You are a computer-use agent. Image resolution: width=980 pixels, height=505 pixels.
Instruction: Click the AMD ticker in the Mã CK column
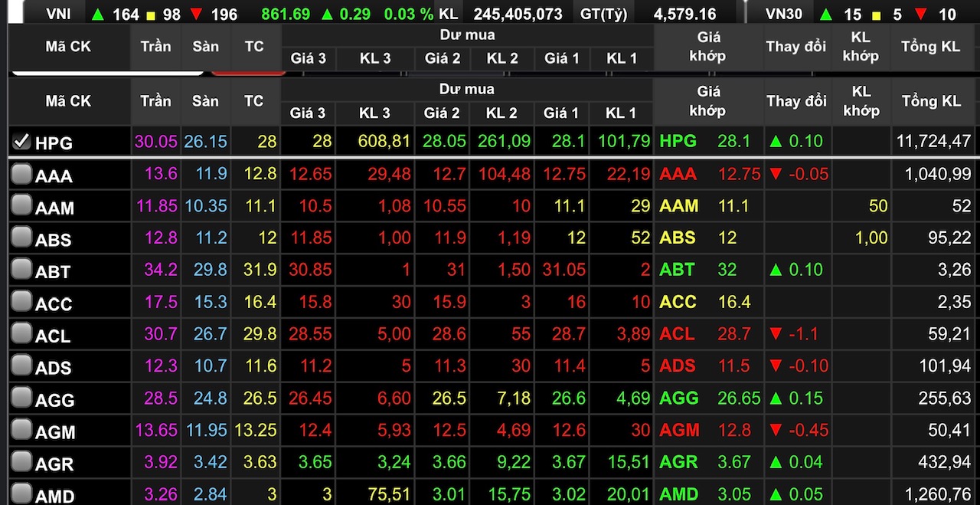[54, 496]
